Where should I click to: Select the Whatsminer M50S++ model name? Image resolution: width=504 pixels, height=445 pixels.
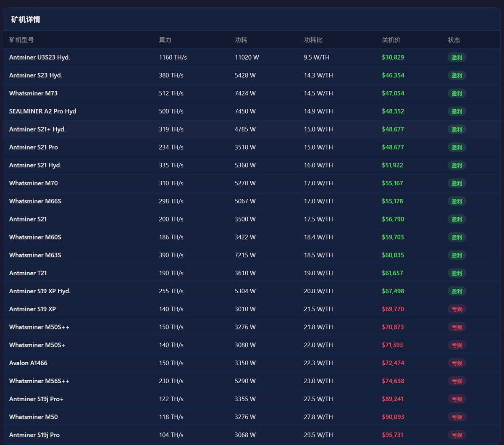coord(39,327)
